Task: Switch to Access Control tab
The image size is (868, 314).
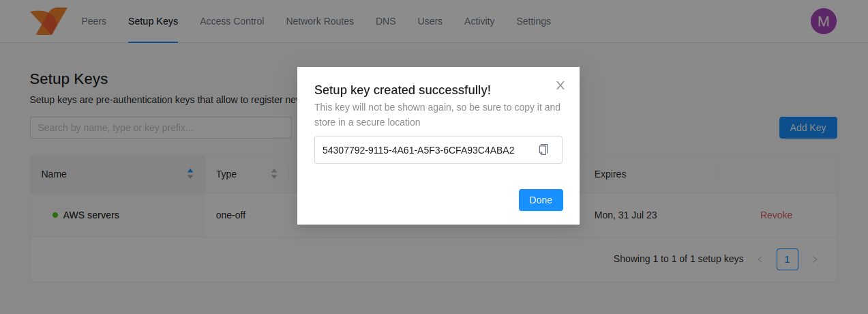Action: coord(232,21)
